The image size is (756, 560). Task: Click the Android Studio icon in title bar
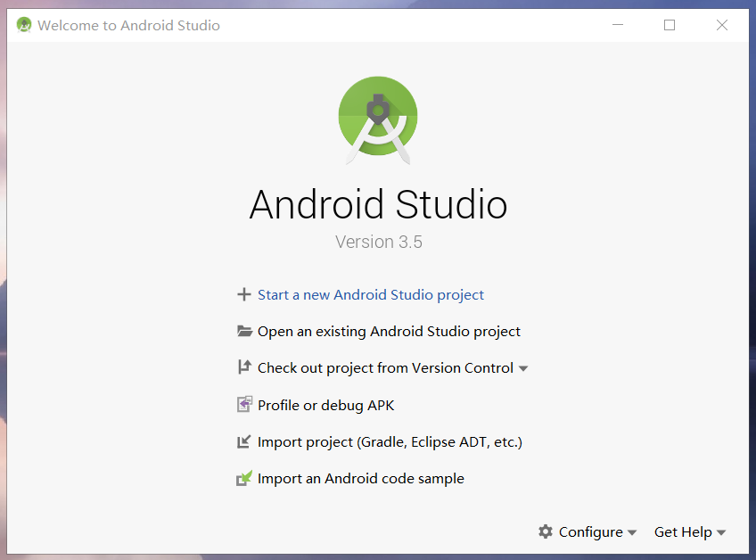[22, 25]
